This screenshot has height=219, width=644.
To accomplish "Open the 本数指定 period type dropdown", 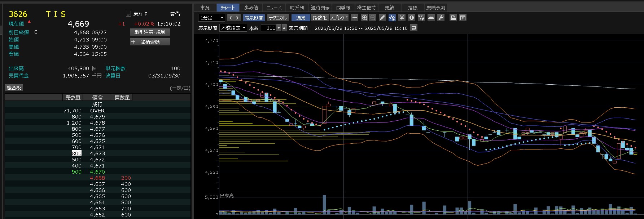I will click(x=233, y=28).
